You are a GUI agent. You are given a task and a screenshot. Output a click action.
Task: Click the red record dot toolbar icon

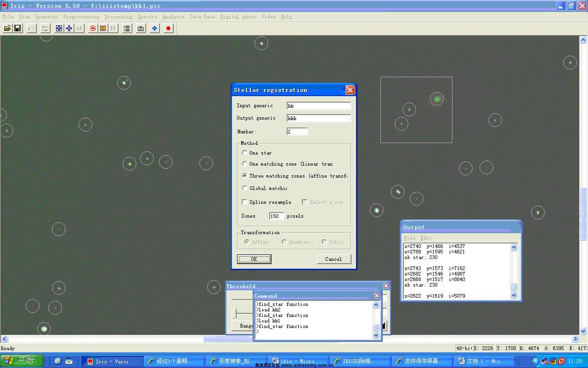[168, 29]
